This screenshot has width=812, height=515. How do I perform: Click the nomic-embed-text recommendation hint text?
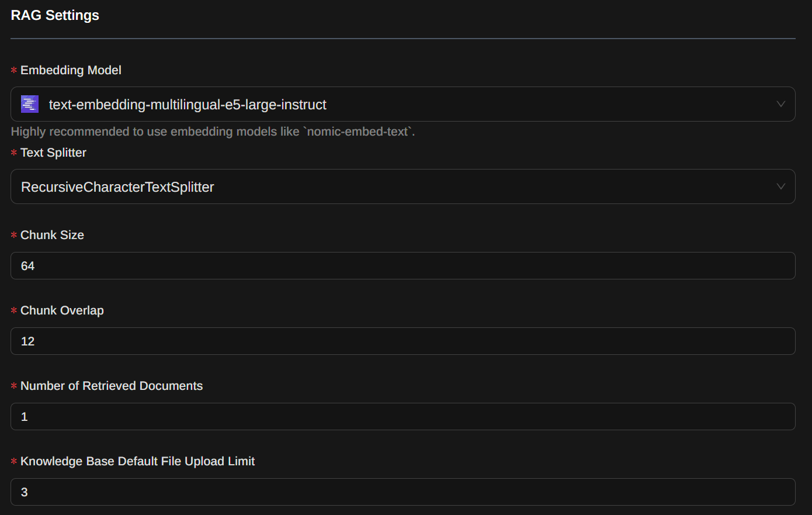pyautogui.click(x=213, y=132)
